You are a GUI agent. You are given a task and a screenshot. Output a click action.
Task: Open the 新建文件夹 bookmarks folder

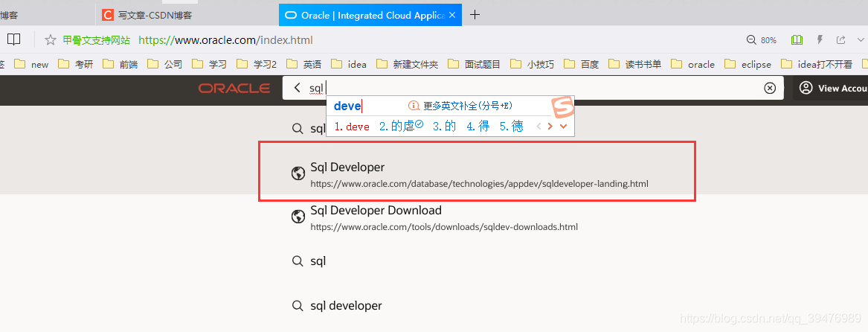click(x=408, y=64)
